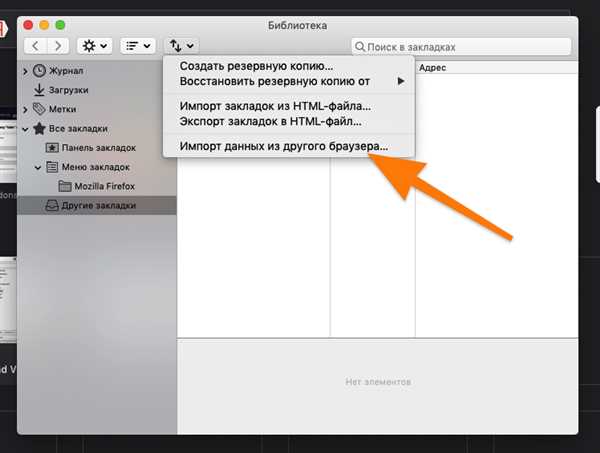The width and height of the screenshot is (600, 453).
Task: Click the Загрузки download arrow icon
Action: 39,90
